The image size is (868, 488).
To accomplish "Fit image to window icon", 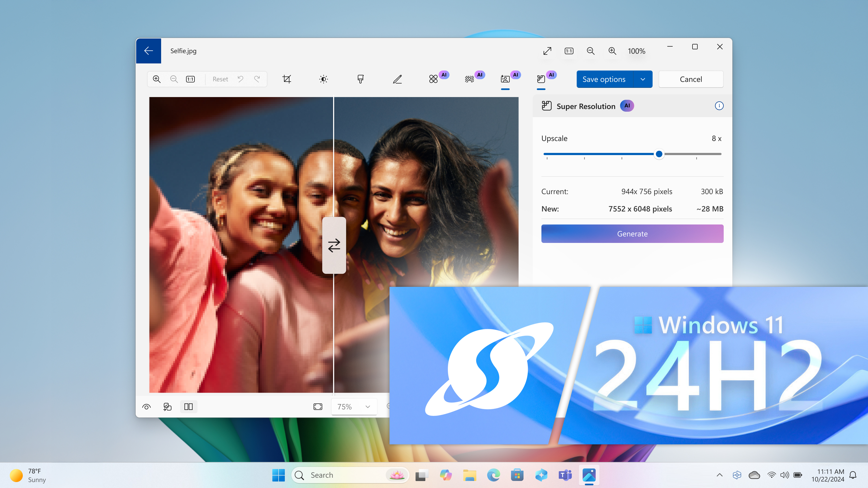I will [x=318, y=407].
